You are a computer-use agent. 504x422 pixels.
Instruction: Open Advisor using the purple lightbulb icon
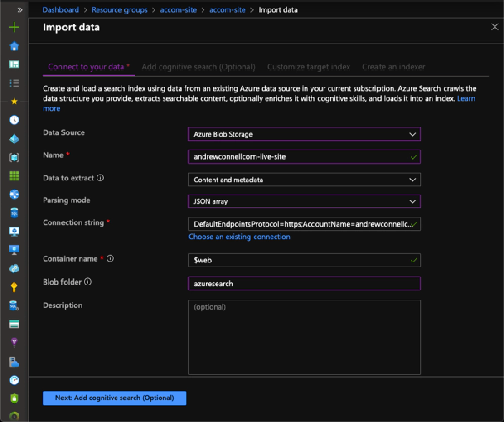tap(14, 341)
